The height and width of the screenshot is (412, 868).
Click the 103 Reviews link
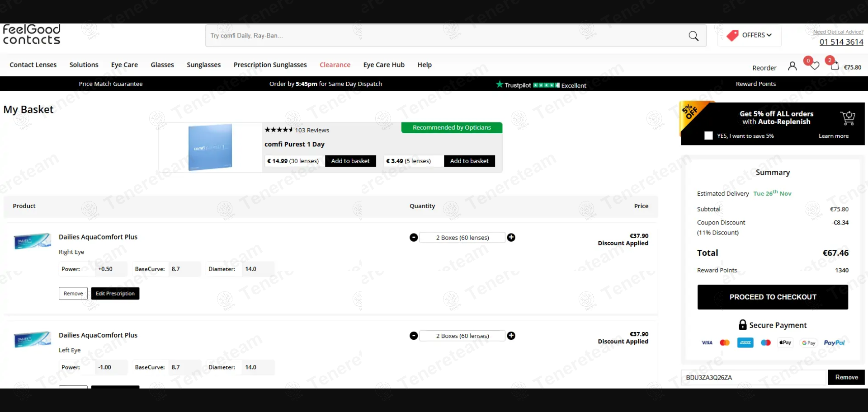[x=312, y=130]
